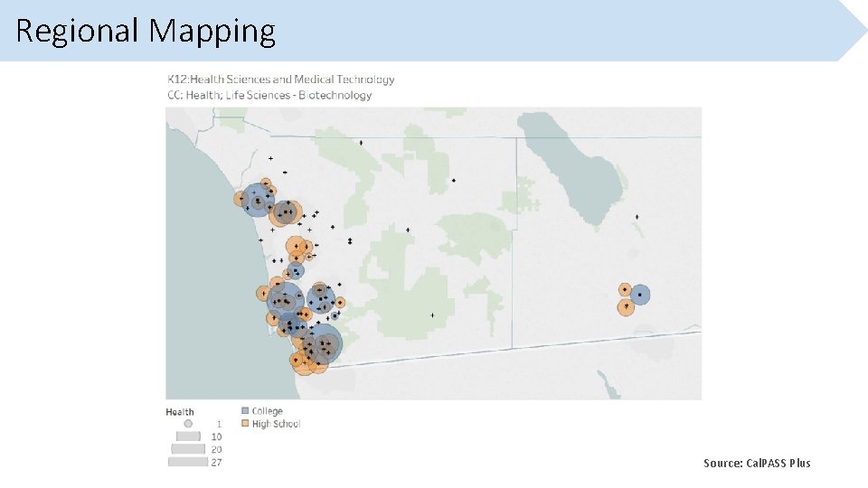
Task: Click the Source: Cal-PASS Plus text
Action: click(x=757, y=463)
